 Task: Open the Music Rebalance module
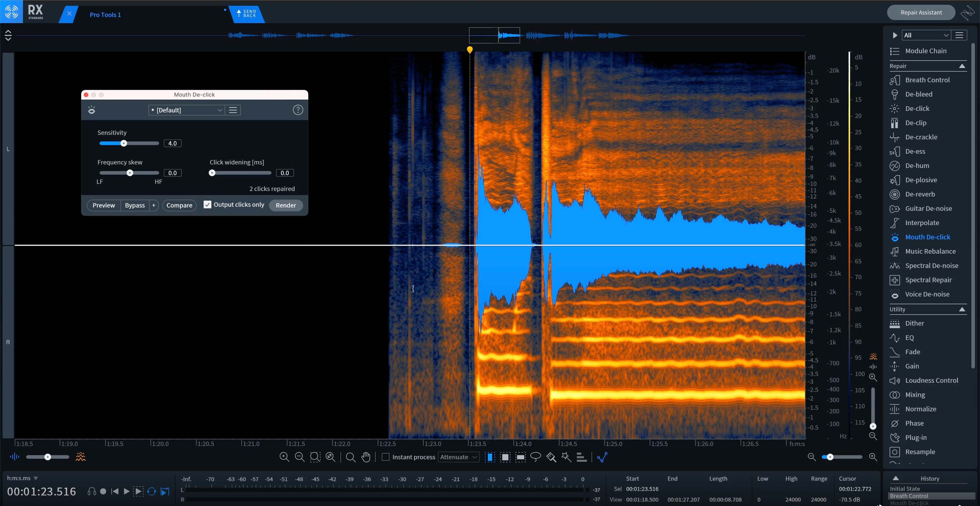tap(930, 251)
